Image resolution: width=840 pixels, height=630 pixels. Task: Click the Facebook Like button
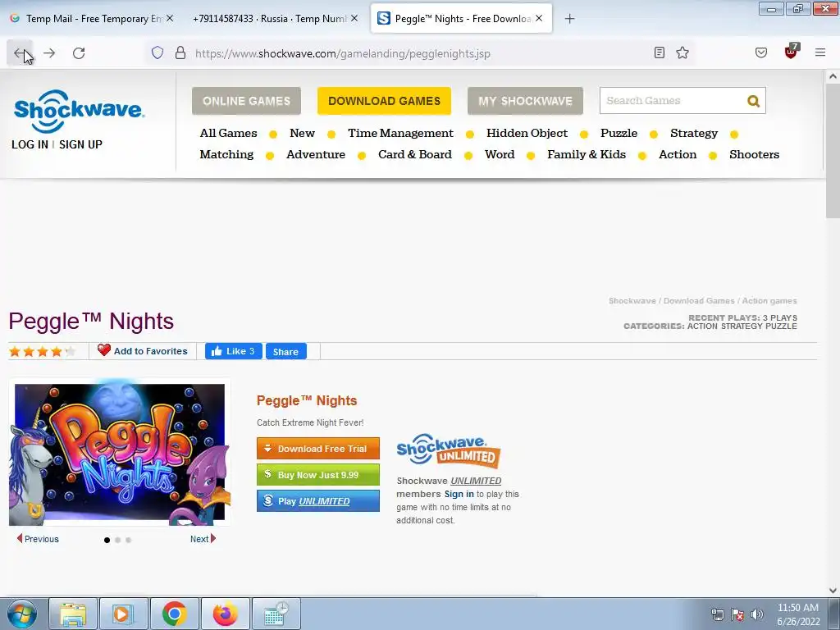pyautogui.click(x=234, y=351)
